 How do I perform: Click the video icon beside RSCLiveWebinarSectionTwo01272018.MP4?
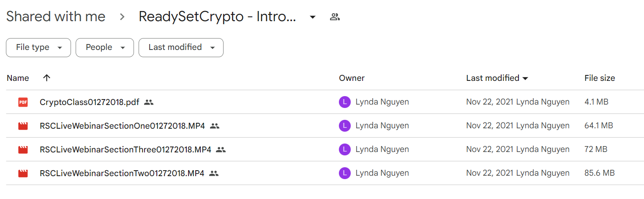coord(23,173)
